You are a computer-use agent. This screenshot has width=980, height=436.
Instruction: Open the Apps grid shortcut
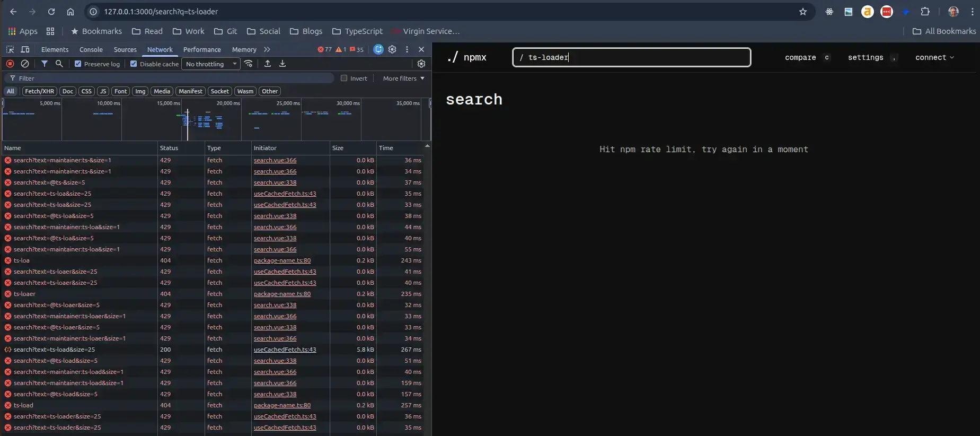23,31
